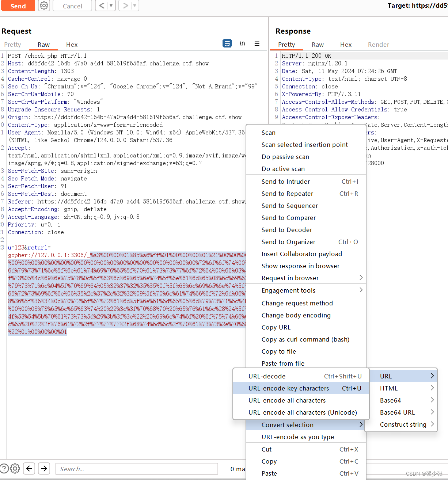Open history dropdown next to back arrow
This screenshot has height=480, width=448.
click(x=111, y=5)
